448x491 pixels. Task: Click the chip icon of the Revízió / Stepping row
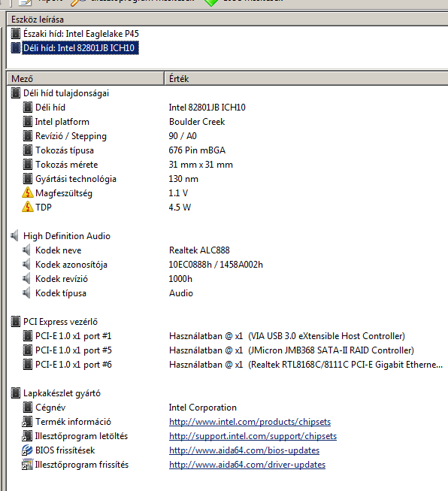click(x=28, y=136)
